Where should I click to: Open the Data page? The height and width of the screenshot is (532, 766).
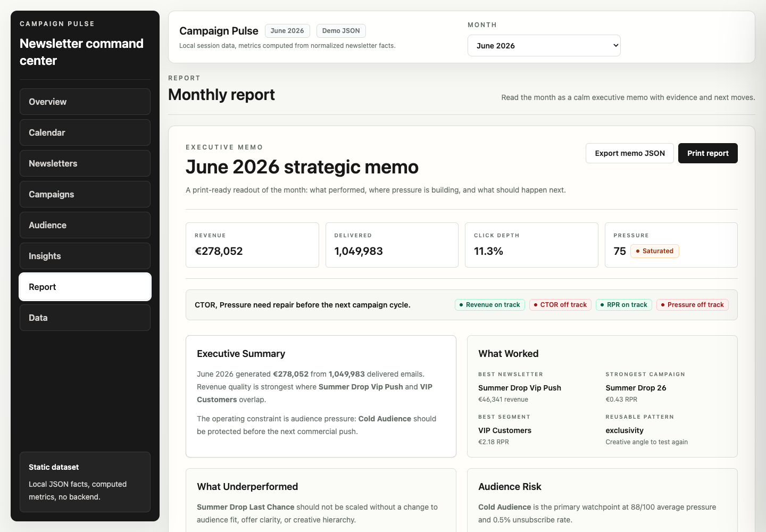coord(85,318)
